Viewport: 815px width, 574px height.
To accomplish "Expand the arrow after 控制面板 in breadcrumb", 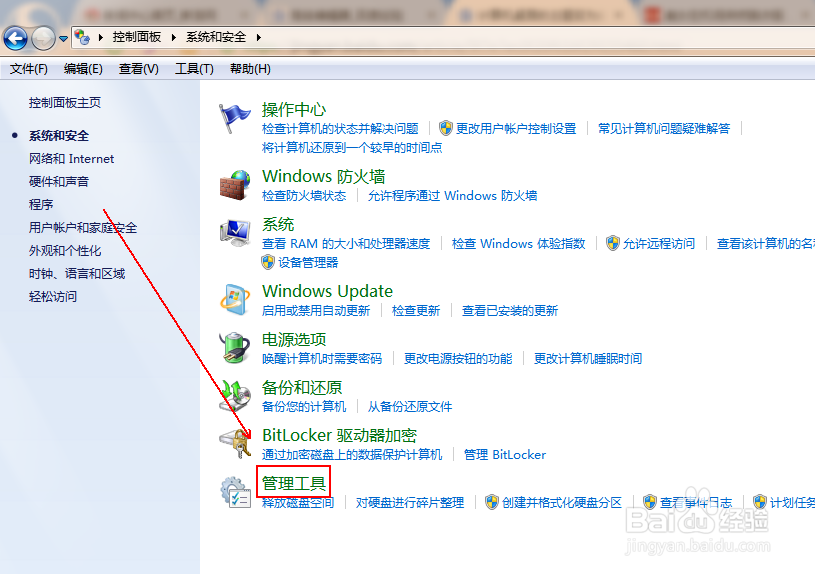I will tap(174, 37).
